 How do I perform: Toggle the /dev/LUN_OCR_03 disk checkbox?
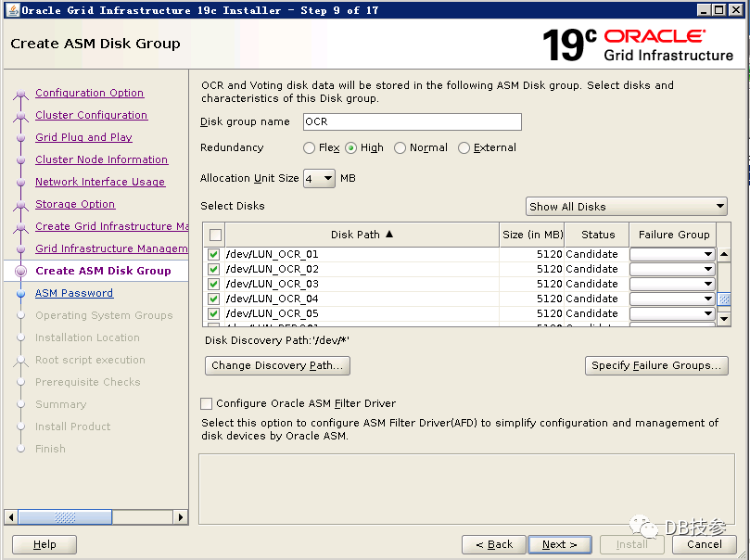[214, 284]
